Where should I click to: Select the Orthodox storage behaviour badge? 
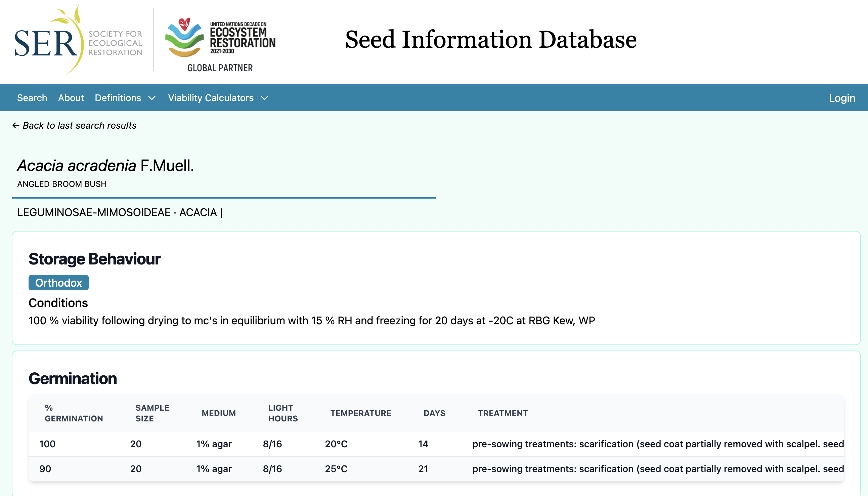[58, 282]
